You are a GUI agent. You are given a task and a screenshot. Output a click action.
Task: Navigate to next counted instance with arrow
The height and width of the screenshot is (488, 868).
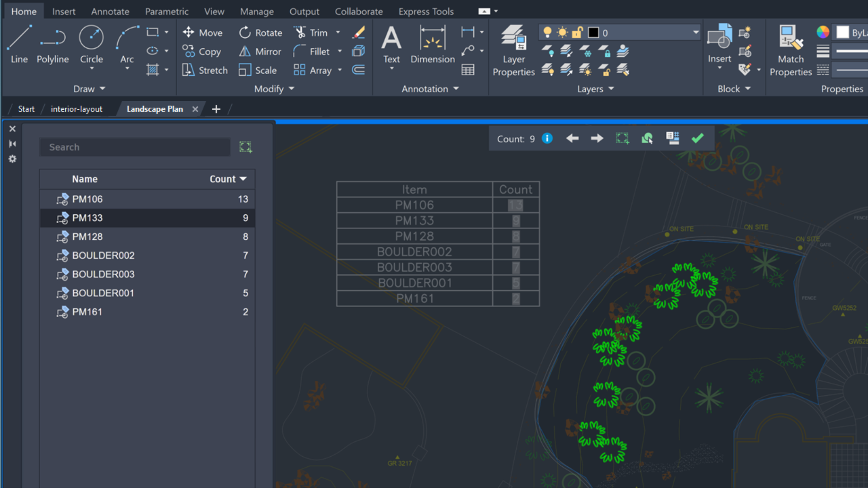[x=597, y=138]
